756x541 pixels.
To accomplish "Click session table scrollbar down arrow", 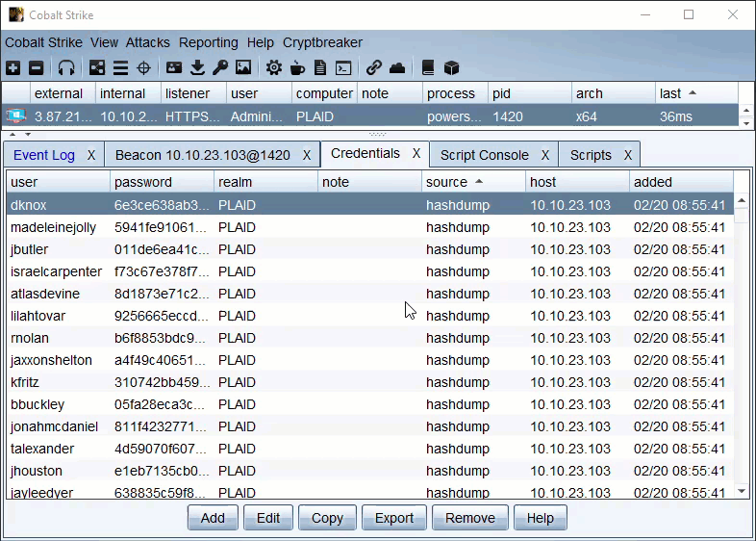I will 746,122.
